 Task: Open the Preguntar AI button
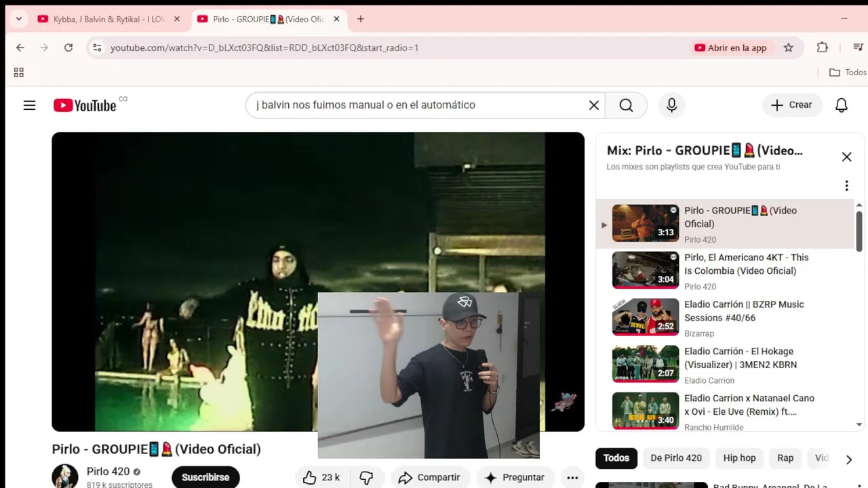click(x=514, y=477)
